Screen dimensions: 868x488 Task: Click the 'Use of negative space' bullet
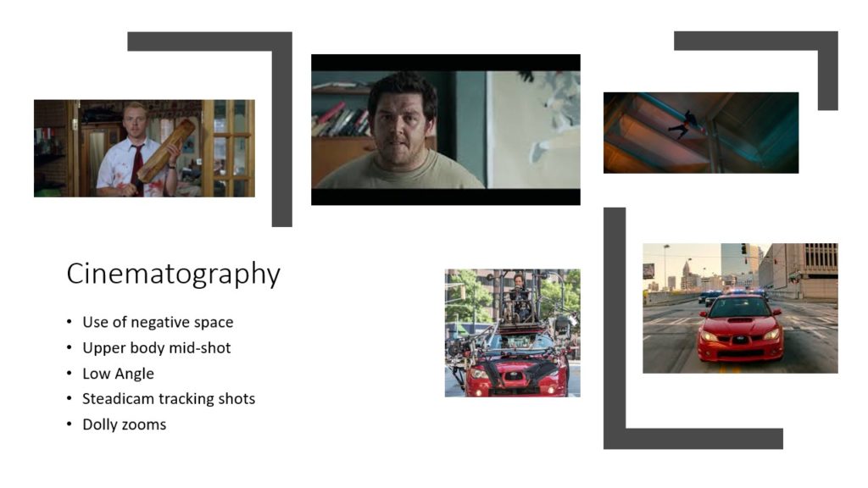coord(158,322)
